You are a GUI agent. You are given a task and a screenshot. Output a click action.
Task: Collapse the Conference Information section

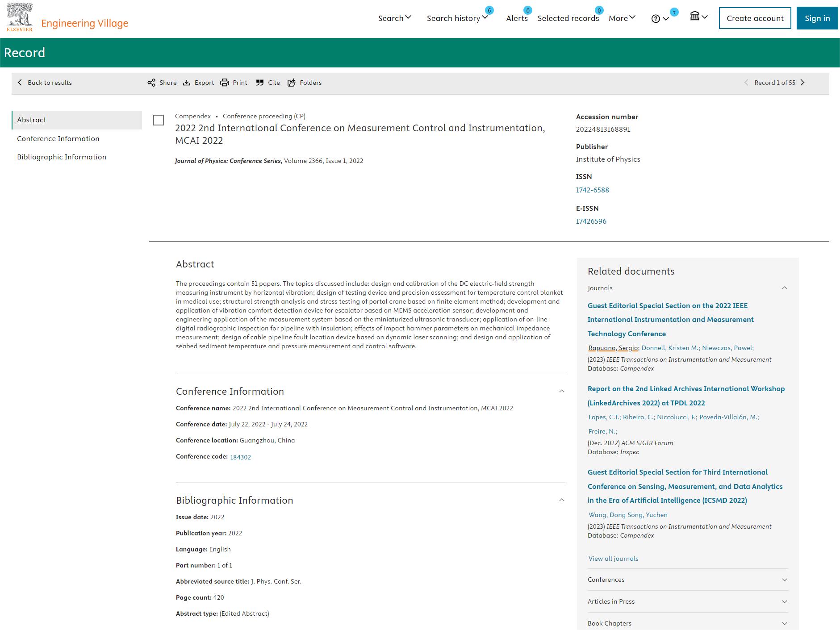[561, 391]
